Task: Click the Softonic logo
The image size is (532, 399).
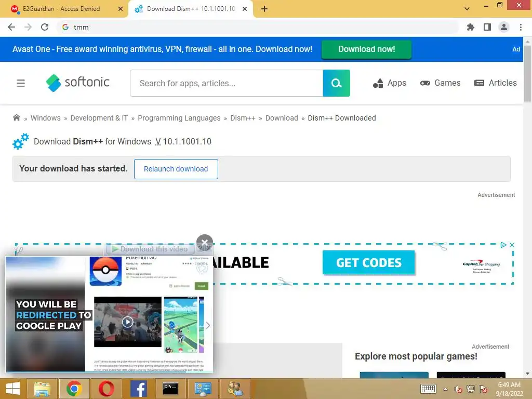Action: click(x=78, y=83)
